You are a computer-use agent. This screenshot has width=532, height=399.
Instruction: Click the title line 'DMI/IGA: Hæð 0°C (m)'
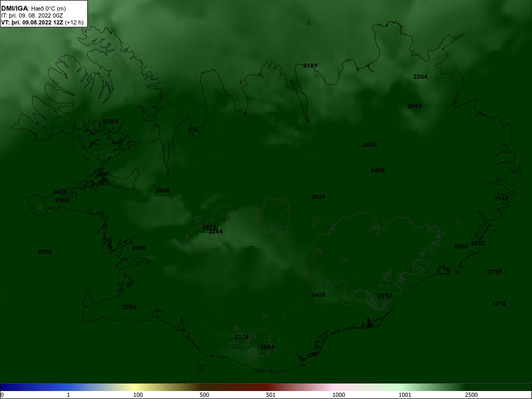[x=33, y=9]
